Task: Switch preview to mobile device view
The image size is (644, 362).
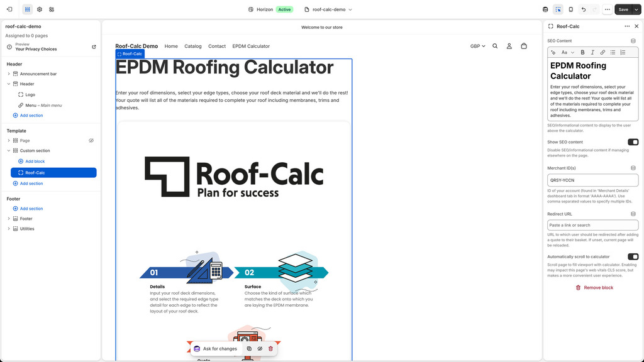Action: pyautogui.click(x=570, y=9)
